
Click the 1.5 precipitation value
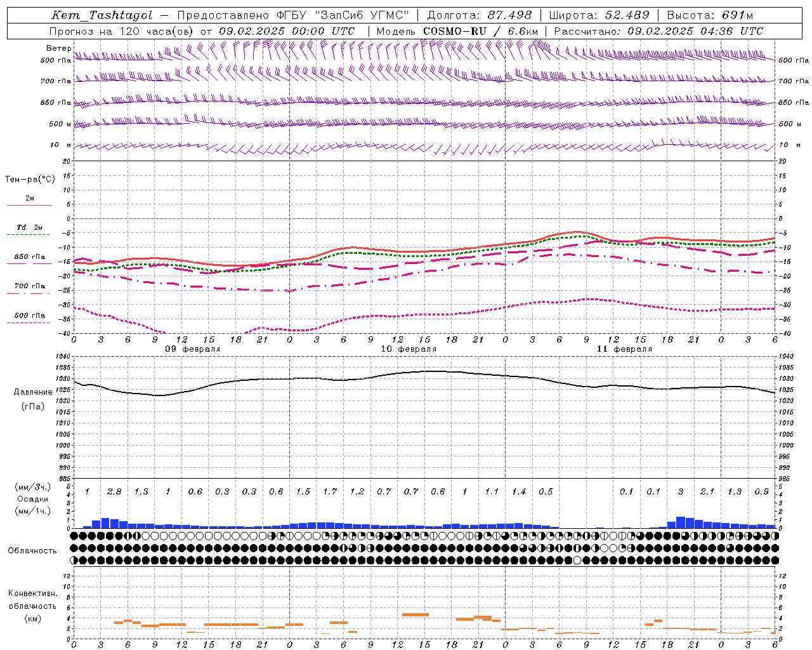pyautogui.click(x=303, y=491)
